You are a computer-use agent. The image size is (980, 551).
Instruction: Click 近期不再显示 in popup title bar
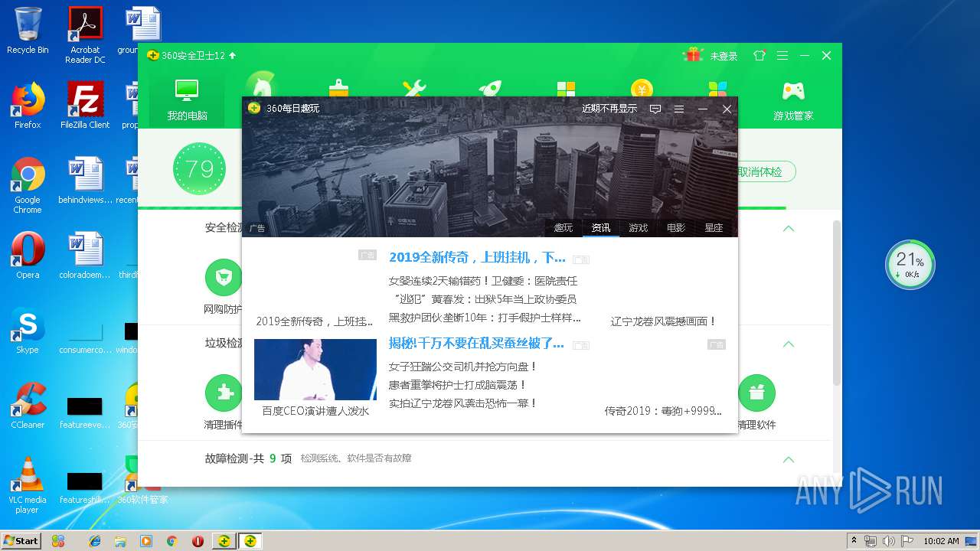[x=609, y=109]
